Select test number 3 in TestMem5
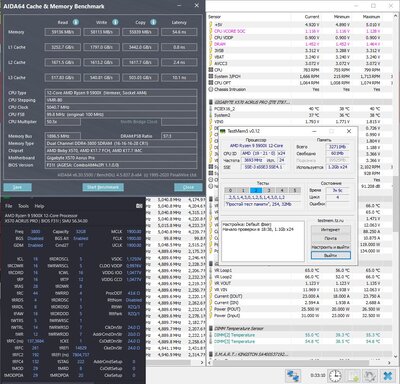This screenshot has height=384, width=400. tap(269, 190)
